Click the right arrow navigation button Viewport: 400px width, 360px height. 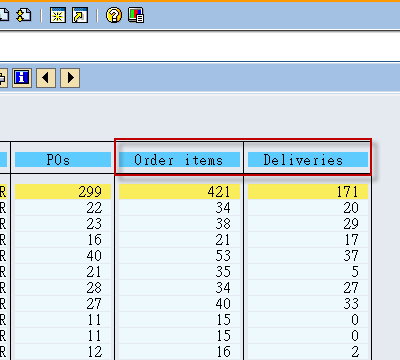(70, 78)
